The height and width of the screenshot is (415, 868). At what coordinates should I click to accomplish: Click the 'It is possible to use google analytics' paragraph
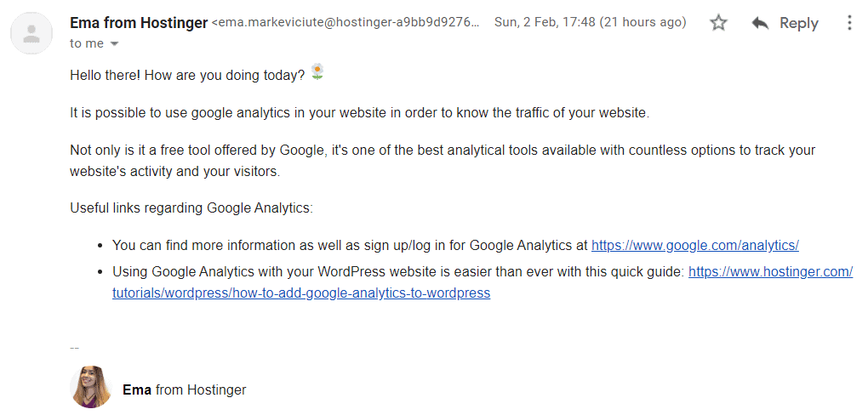click(359, 113)
